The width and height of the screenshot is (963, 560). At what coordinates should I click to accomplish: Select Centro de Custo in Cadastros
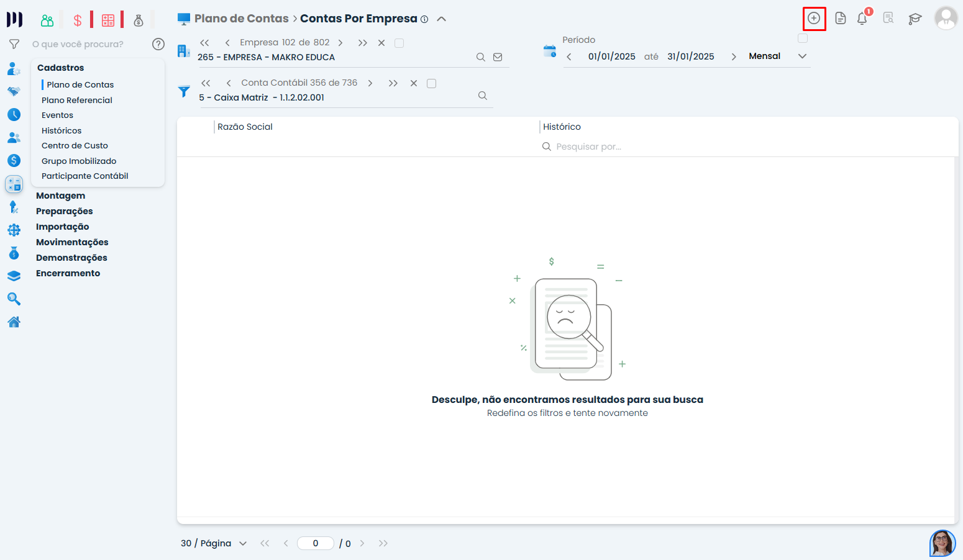(75, 145)
